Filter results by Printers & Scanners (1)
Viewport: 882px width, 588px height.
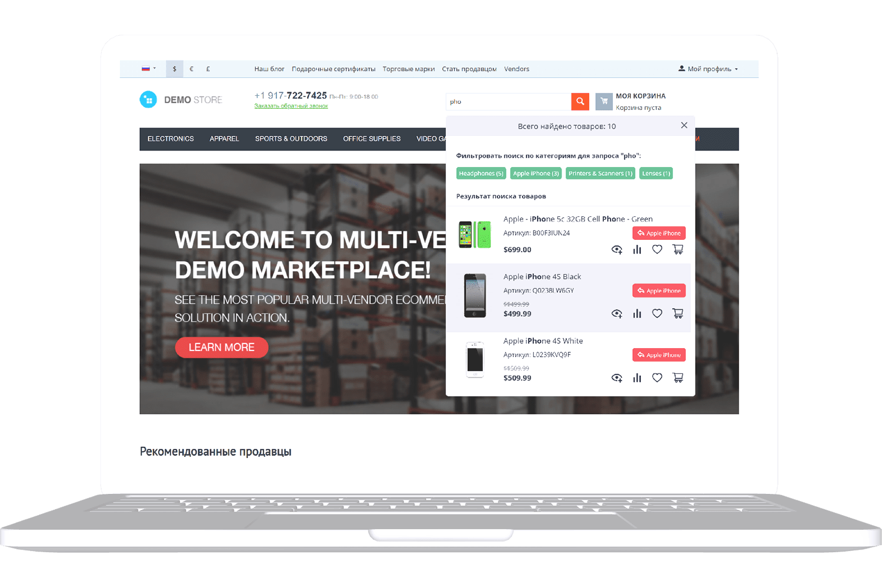point(600,173)
